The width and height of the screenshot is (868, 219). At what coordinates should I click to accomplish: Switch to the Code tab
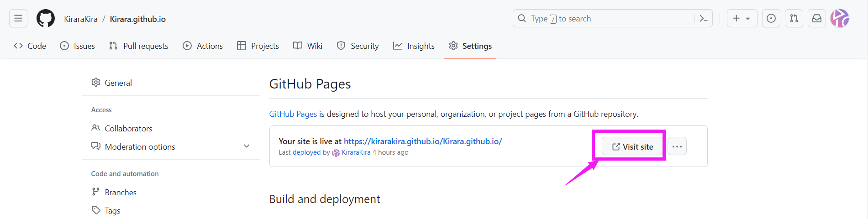30,46
